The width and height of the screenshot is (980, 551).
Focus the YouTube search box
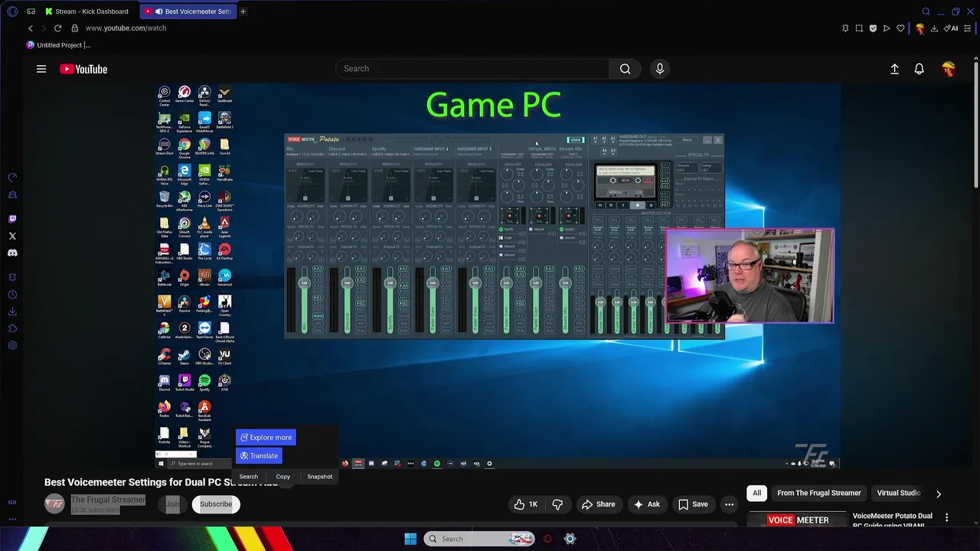[472, 69]
